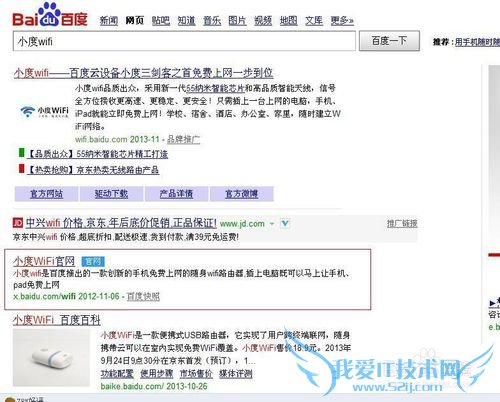Screen dimensions: 500x402
Task: Click the red bullet beside 热卖抢购 link
Action: 22,169
